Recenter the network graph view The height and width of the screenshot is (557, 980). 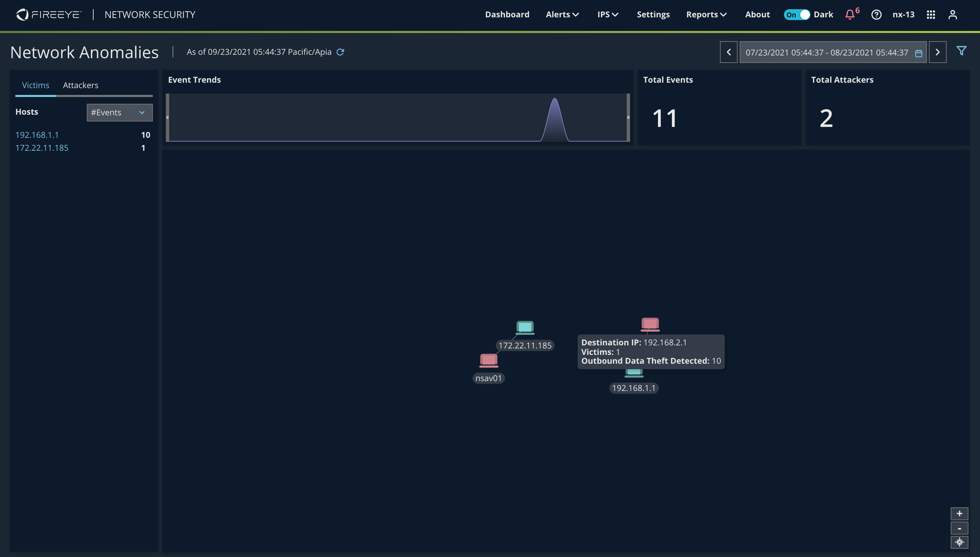point(959,542)
